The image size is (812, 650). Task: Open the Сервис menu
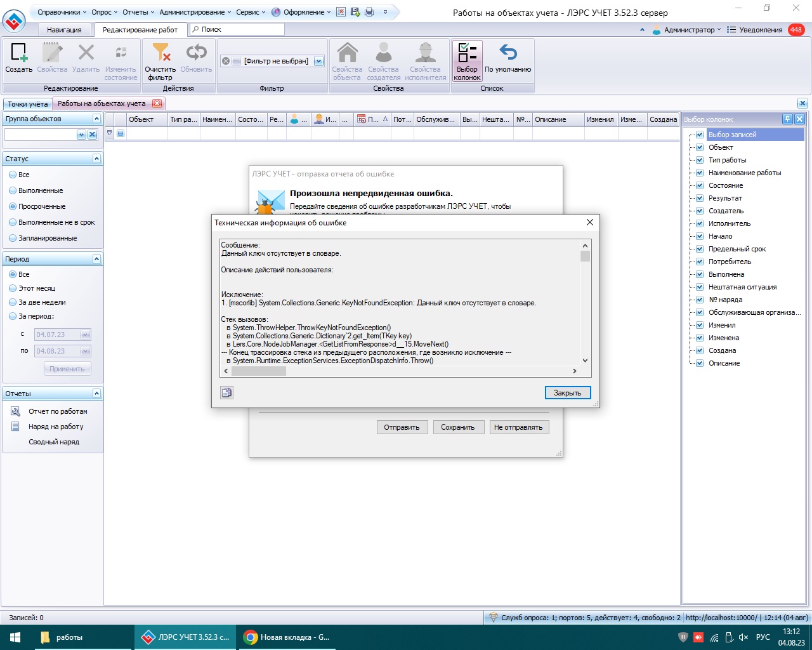(x=251, y=12)
